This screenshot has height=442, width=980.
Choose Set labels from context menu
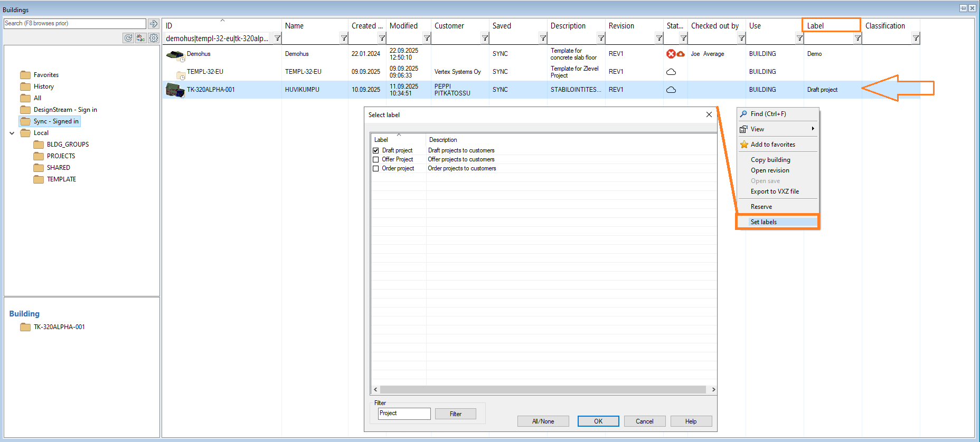(764, 222)
